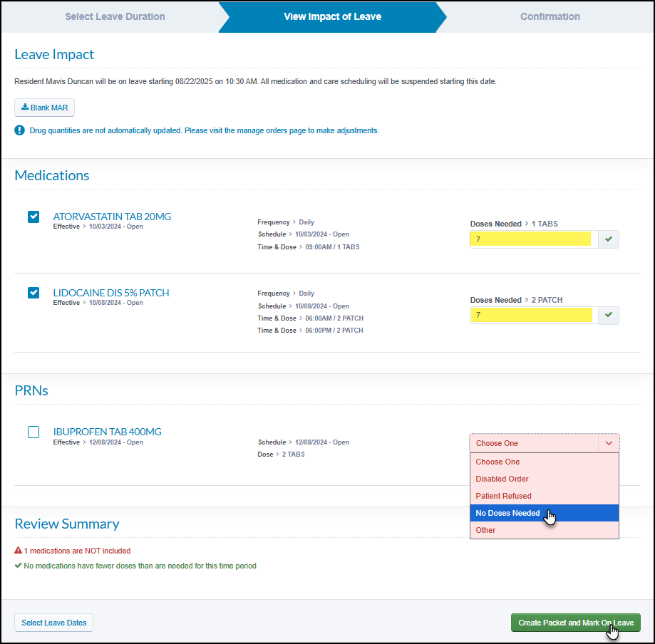
Task: Select 'Choose One' in the dropdown list
Action: tap(545, 462)
